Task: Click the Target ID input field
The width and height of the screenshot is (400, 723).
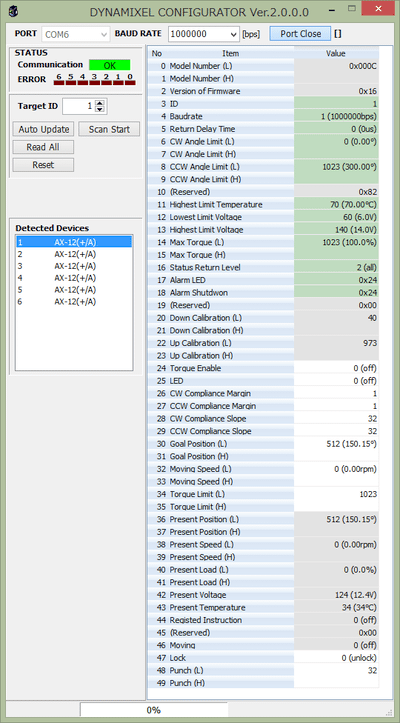Action: pyautogui.click(x=78, y=106)
